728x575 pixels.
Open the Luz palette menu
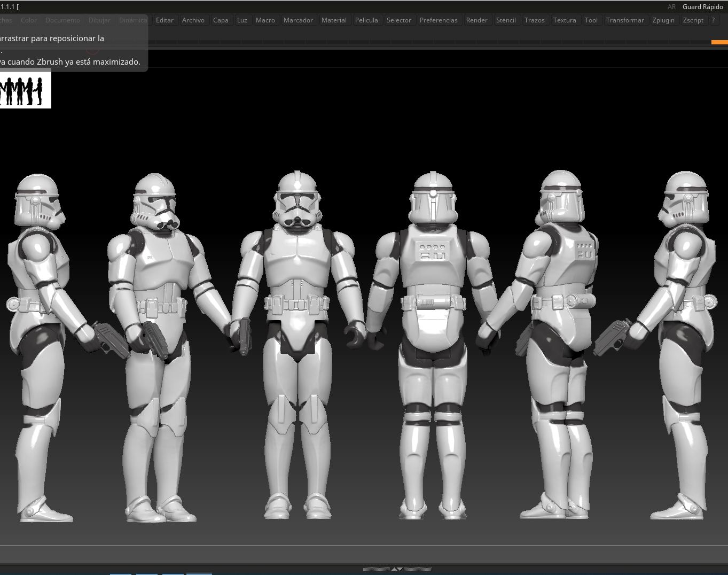[242, 20]
